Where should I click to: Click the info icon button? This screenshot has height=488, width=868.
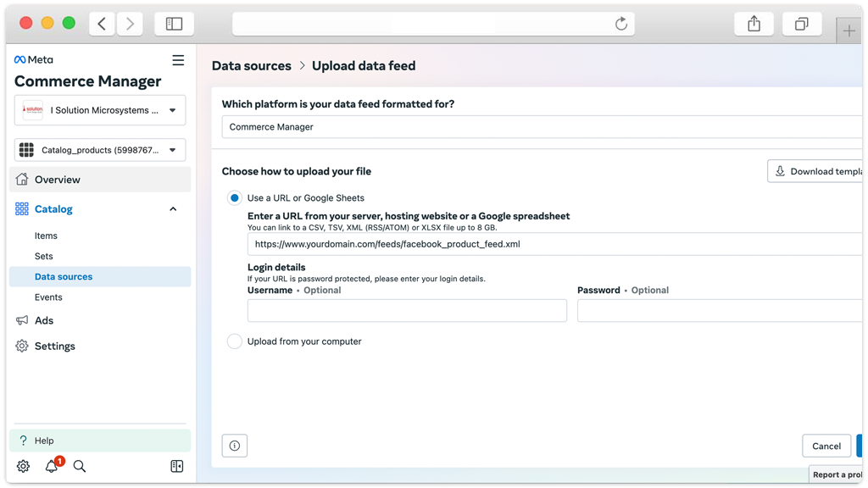click(x=235, y=446)
